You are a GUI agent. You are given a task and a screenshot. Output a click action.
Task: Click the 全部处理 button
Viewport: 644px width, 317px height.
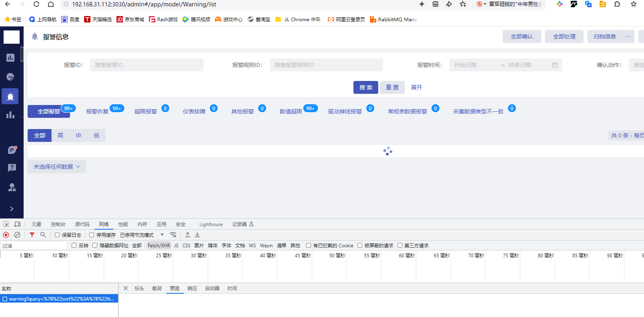click(564, 36)
